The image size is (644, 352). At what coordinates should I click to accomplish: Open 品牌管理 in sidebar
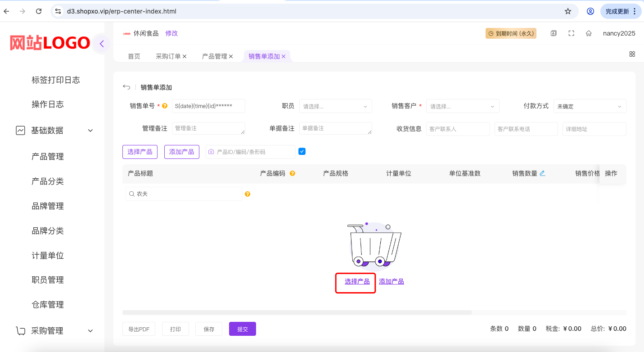[x=48, y=206]
